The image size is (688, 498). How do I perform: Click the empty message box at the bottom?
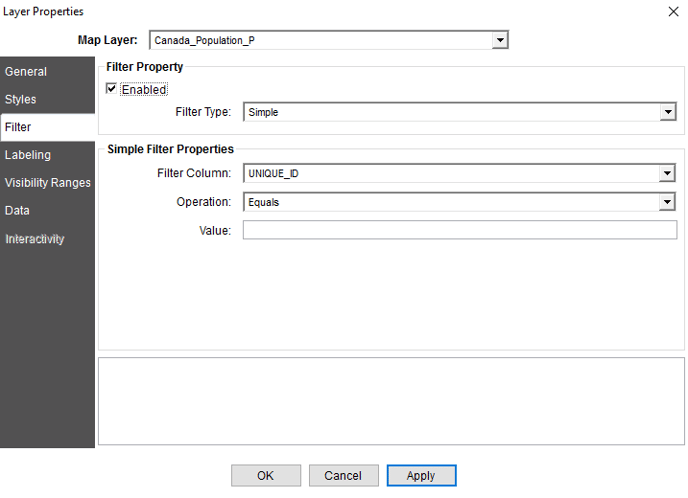click(x=391, y=401)
